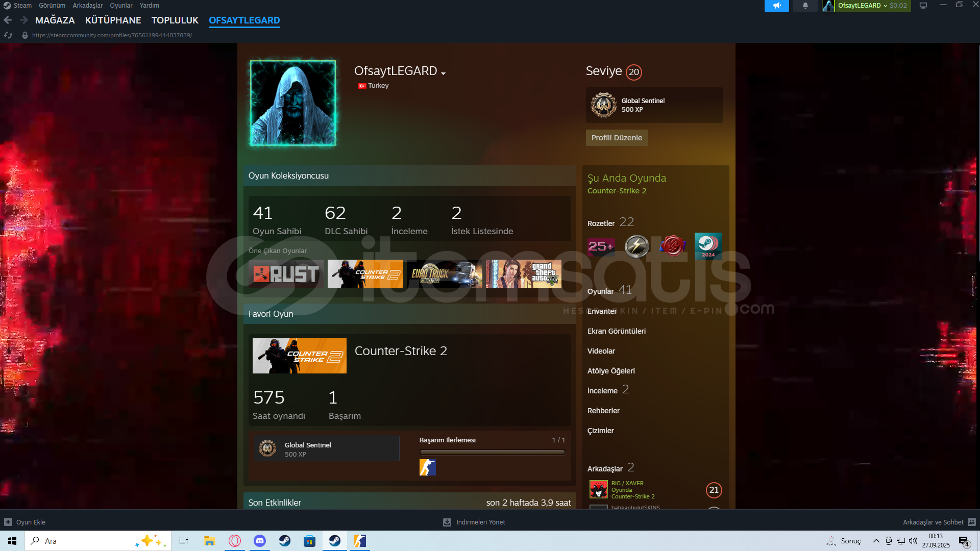Open the Windows notification center icon
The height and width of the screenshot is (551, 980).
click(x=964, y=541)
